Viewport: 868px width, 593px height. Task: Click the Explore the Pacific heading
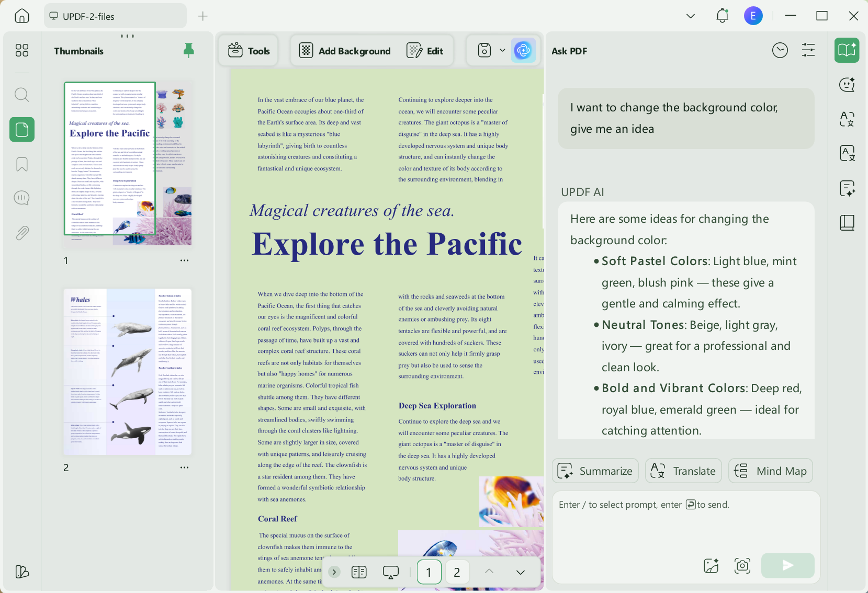point(387,244)
